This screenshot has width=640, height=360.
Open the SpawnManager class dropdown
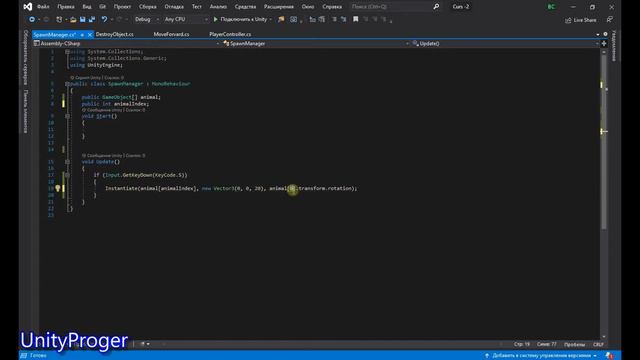[x=316, y=43]
